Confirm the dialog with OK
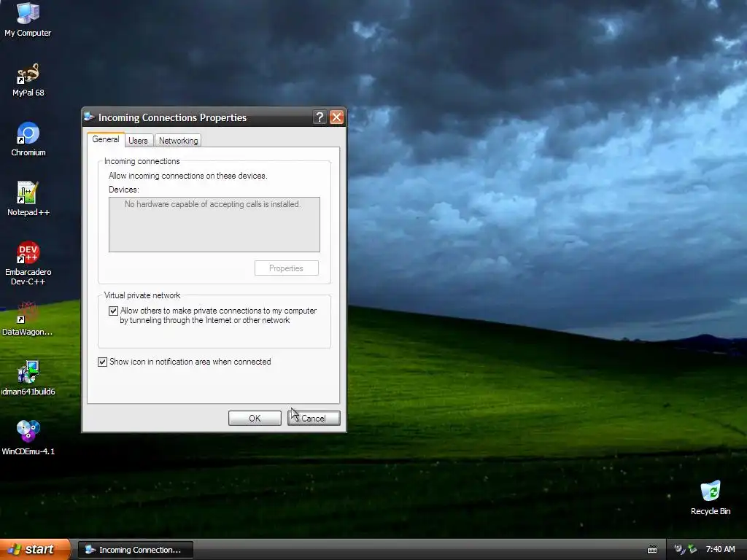This screenshot has height=560, width=747. click(255, 418)
